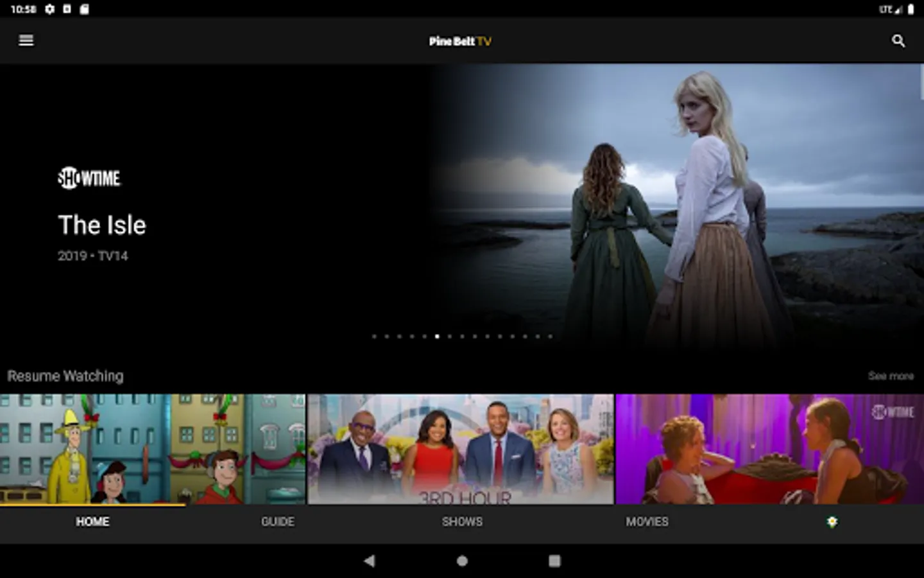Open The Isle featured title
The width and height of the screenshot is (924, 578).
point(102,225)
